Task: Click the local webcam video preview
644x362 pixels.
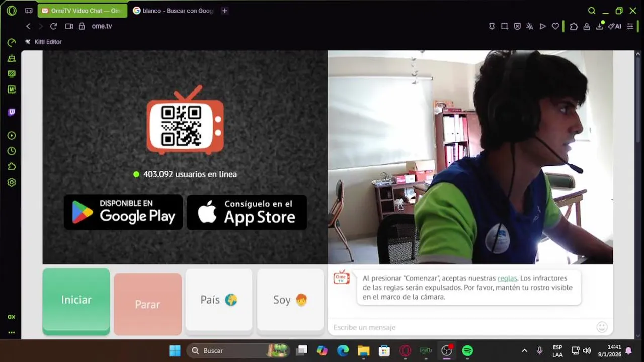Action: pos(470,157)
